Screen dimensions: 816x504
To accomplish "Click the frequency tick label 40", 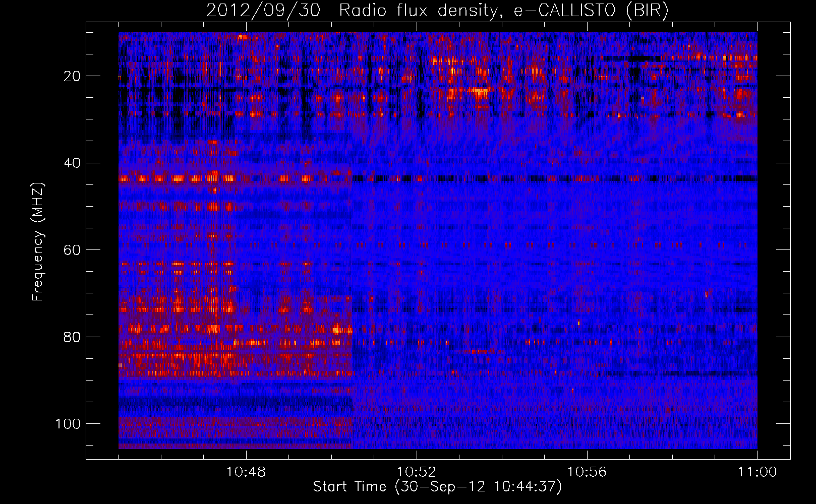I will tap(73, 163).
